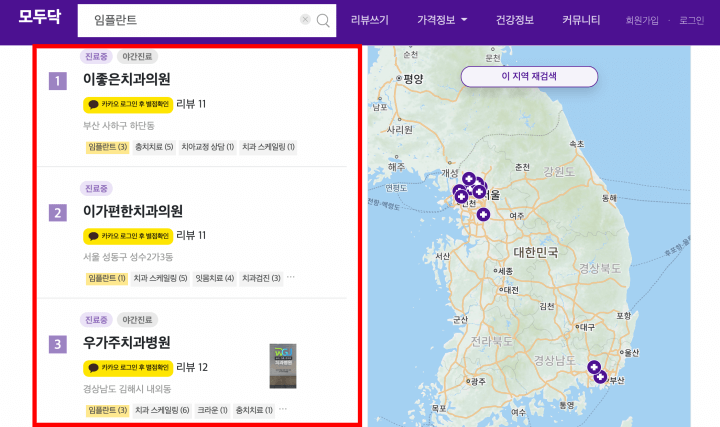Click Kakao login button for 우가주치과병원
The width and height of the screenshot is (720, 427).
[128, 368]
